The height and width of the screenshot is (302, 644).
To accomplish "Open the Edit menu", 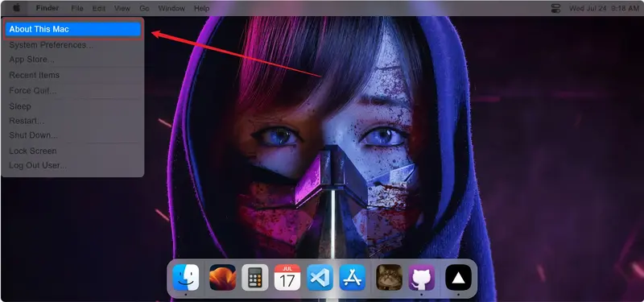I will coord(98,8).
